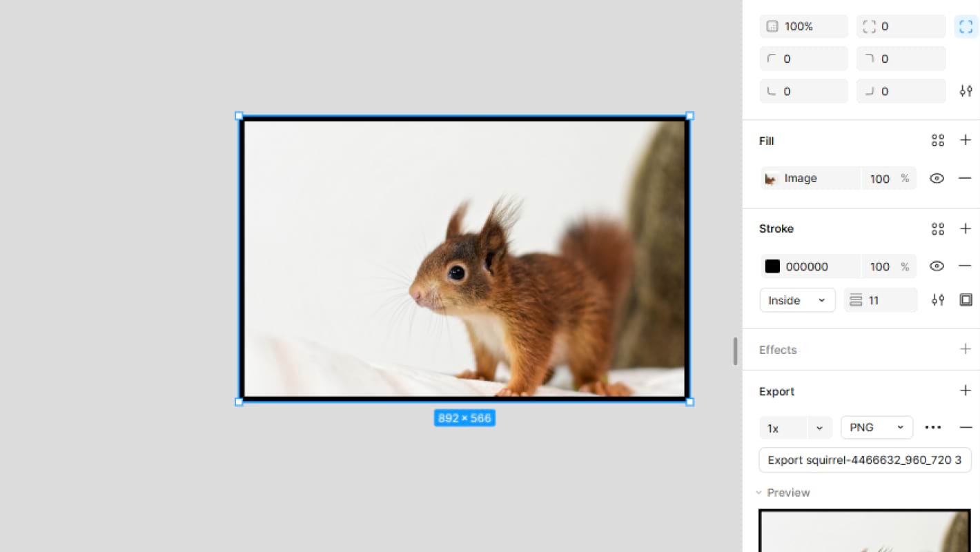Click the black stroke color swatch
Viewport: 980px width, 552px height.
click(x=772, y=266)
